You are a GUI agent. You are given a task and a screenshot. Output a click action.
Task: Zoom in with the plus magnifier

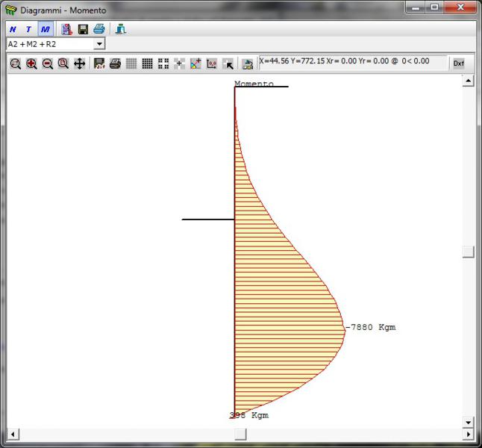(31, 64)
